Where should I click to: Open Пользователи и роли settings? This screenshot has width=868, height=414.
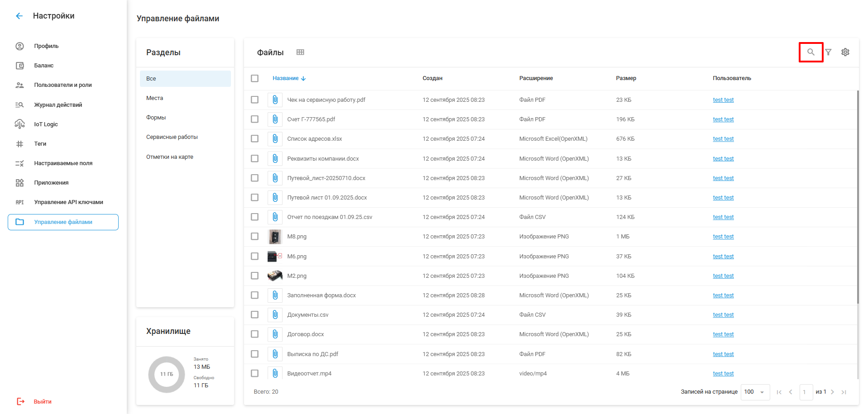(x=62, y=85)
